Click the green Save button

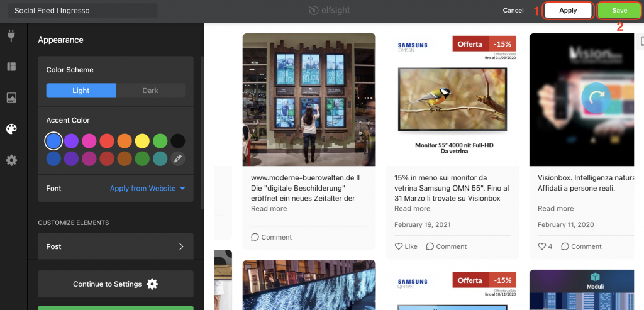(619, 11)
